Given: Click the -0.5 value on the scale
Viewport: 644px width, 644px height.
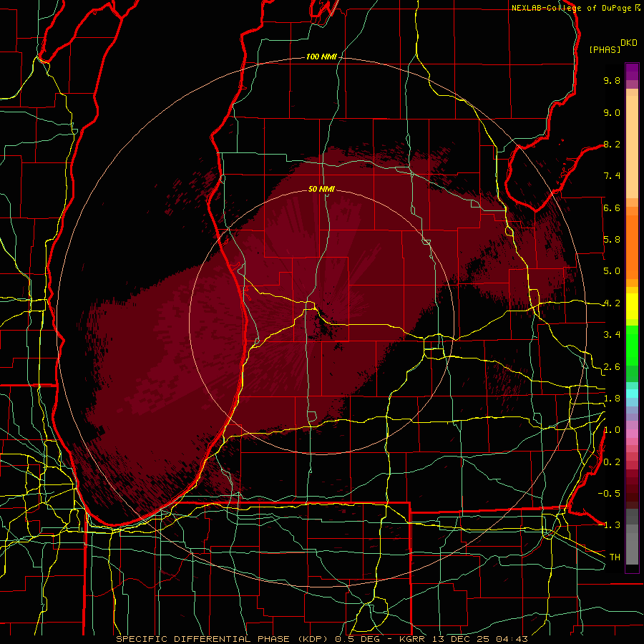Looking at the screenshot, I should coord(609,494).
